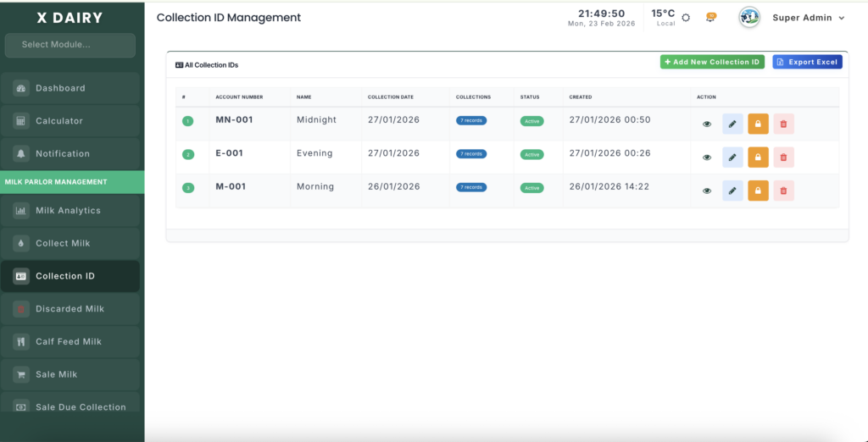Click the notification bell icon in header
868x442 pixels.
coord(711,17)
